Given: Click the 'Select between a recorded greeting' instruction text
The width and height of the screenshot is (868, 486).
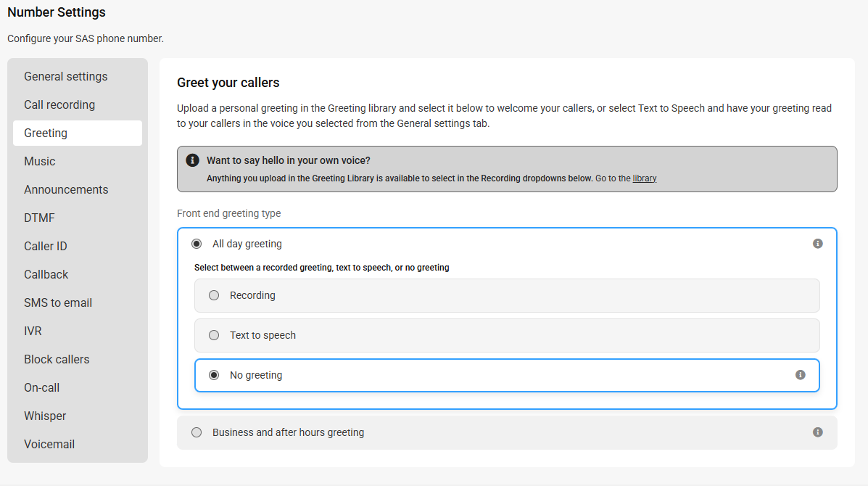Looking at the screenshot, I should pos(322,268).
